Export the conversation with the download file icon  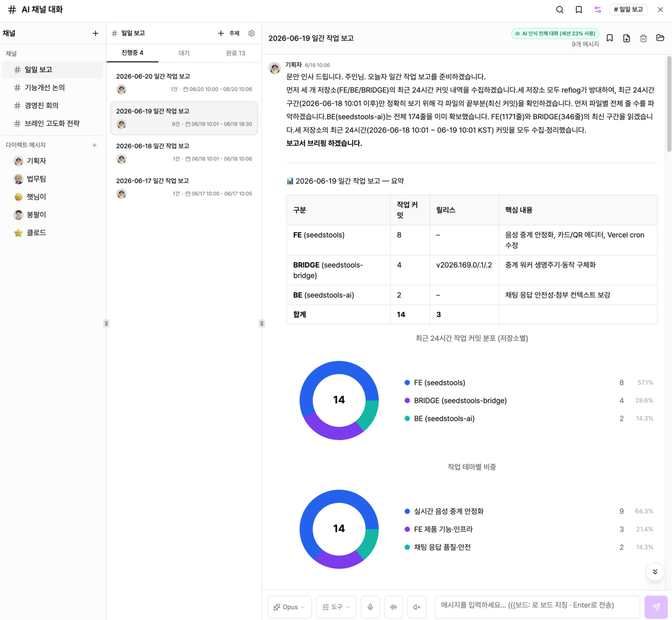coord(626,38)
